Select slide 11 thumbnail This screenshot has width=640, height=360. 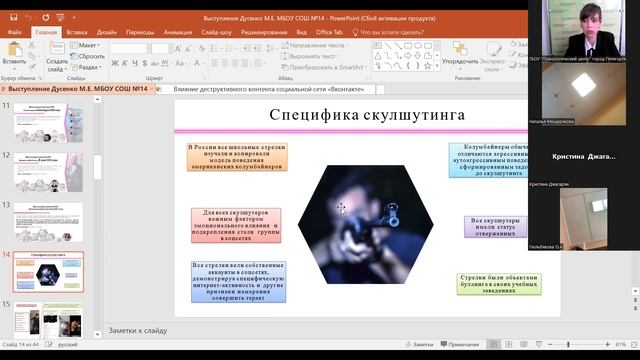pyautogui.click(x=48, y=123)
